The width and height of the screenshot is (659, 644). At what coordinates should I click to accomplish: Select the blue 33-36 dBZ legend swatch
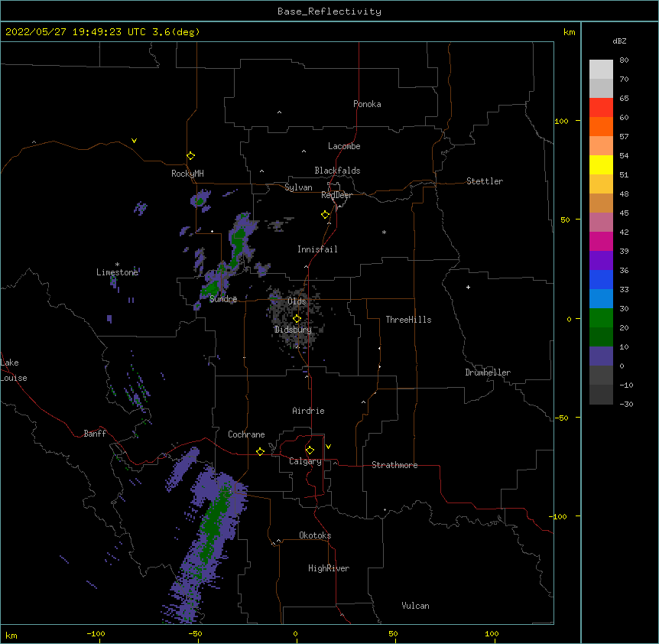point(601,279)
